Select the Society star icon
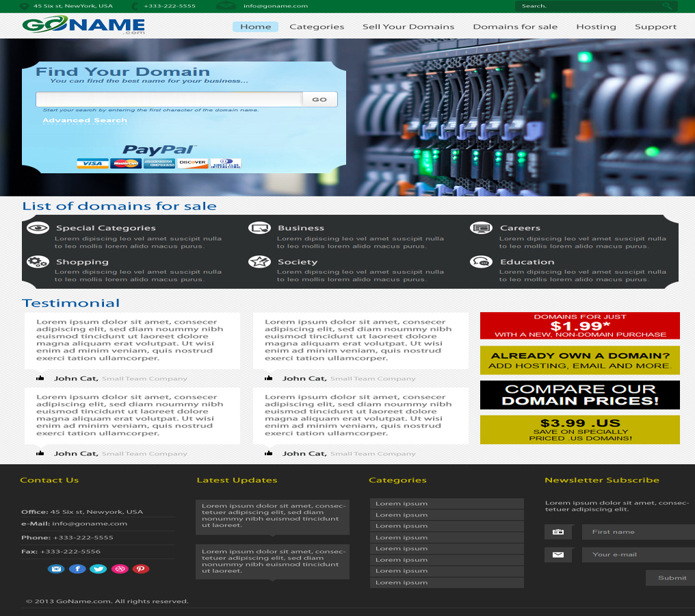This screenshot has height=616, width=695. tap(259, 261)
